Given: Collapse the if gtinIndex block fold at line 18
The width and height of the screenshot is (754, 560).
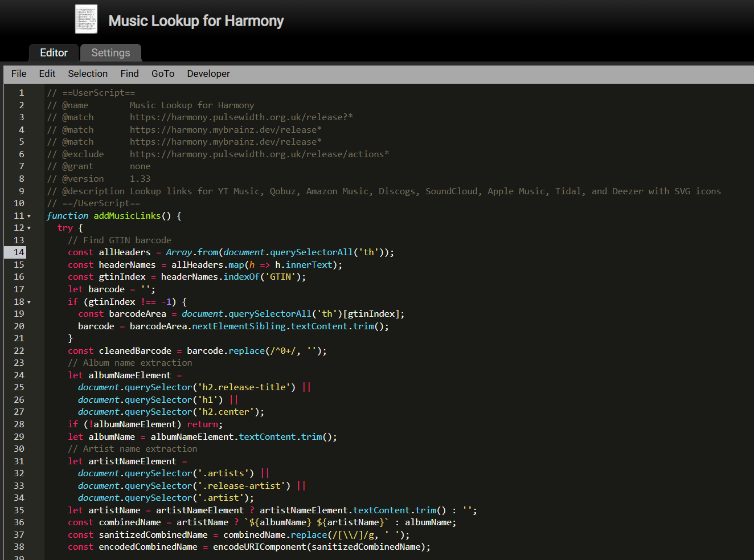Looking at the screenshot, I should pyautogui.click(x=29, y=302).
